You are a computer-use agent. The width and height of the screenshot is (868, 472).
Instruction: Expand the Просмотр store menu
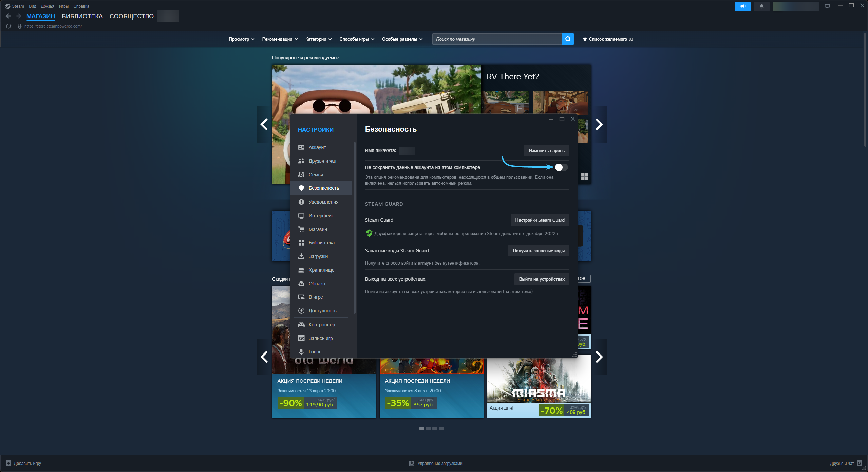[x=241, y=39]
